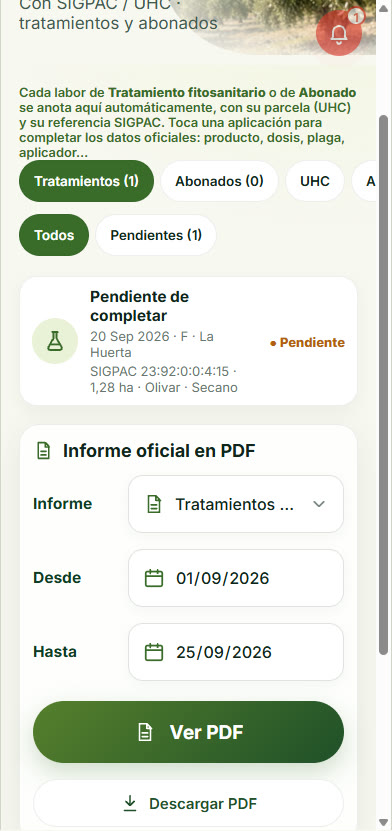
Task: Click the Desde date field 01/09/2026
Action: [236, 578]
